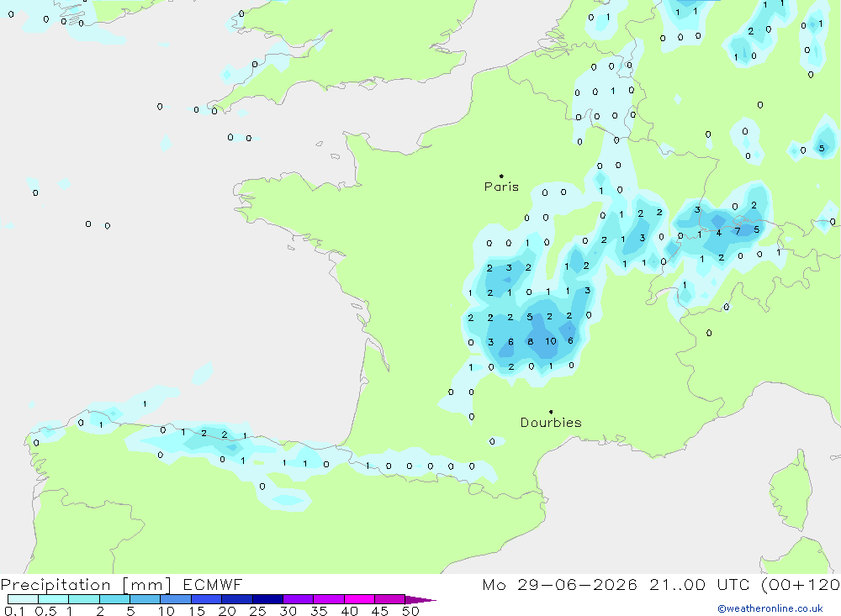
Task: Click the legend label 20
Action: [x=227, y=611]
